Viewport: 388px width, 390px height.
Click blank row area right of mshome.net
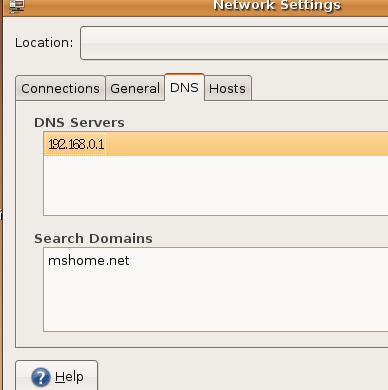pyautogui.click(x=259, y=260)
